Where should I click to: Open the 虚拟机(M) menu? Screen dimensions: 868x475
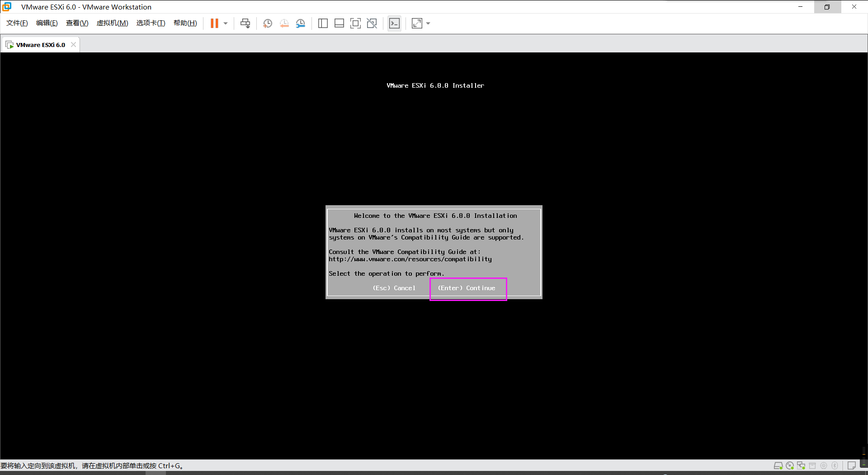(x=113, y=23)
